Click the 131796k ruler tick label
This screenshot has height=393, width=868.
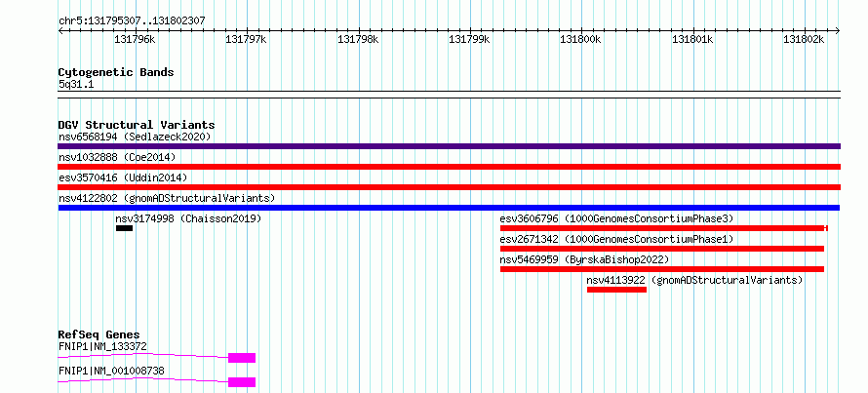[x=135, y=39]
